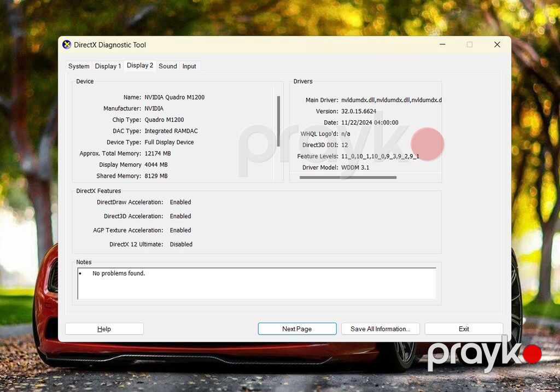560x392 pixels.
Task: Click the Integrated RAMDAC value
Action: point(171,131)
